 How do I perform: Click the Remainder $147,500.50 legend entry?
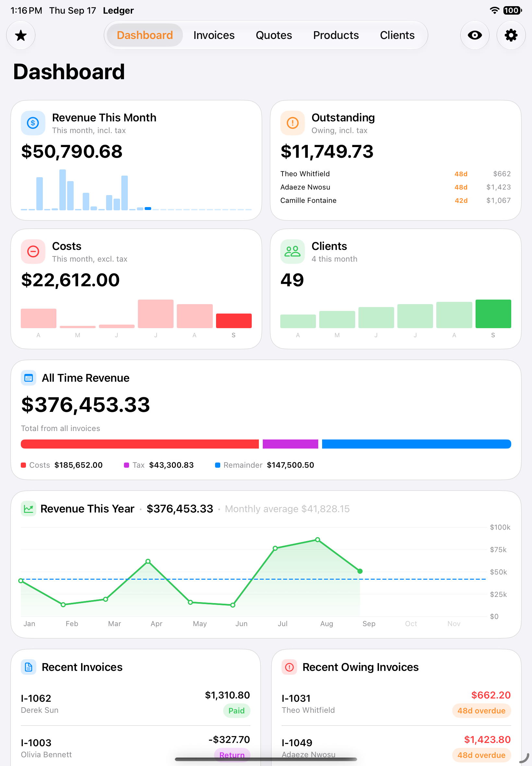click(265, 465)
